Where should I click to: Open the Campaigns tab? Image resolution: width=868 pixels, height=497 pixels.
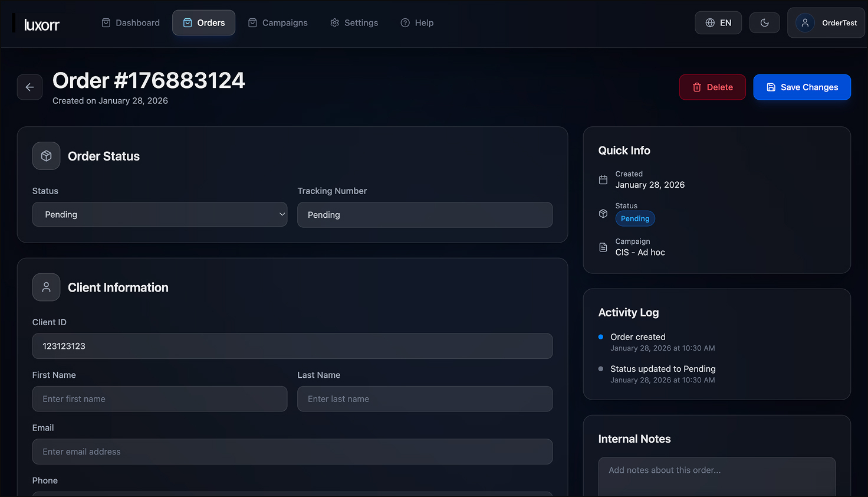(278, 23)
